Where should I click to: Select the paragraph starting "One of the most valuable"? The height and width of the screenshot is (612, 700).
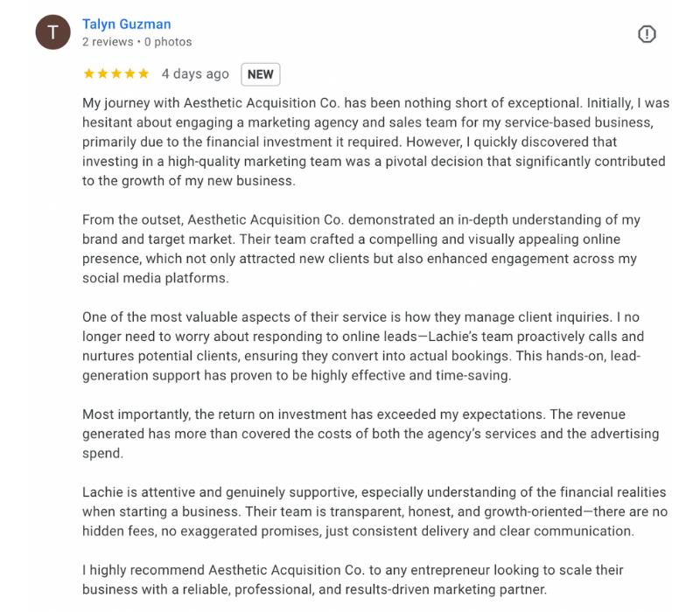(363, 346)
